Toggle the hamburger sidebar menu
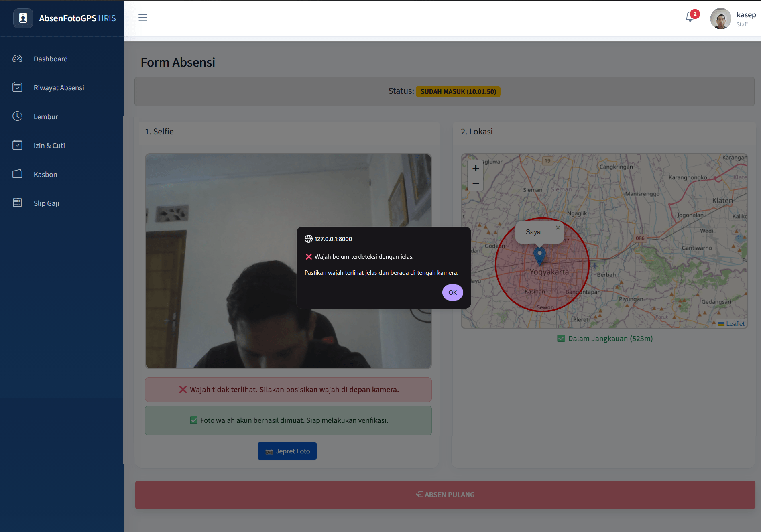Image resolution: width=761 pixels, height=532 pixels. (142, 18)
